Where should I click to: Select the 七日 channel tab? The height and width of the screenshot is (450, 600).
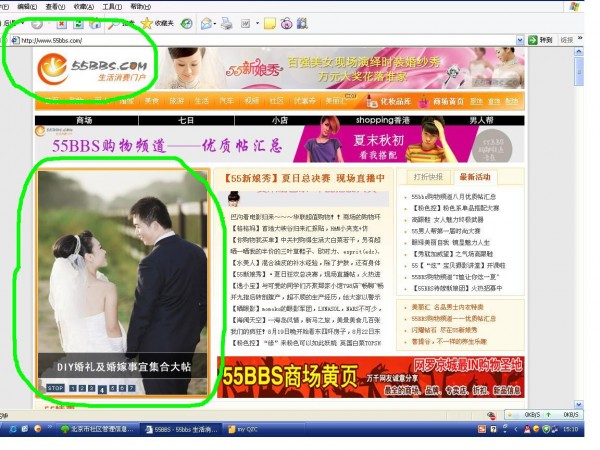186,120
